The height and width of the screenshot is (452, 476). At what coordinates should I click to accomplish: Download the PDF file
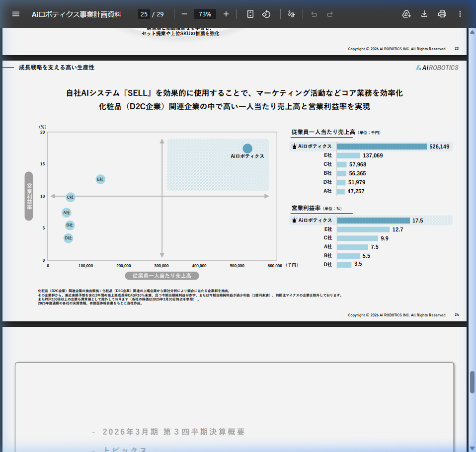(424, 14)
